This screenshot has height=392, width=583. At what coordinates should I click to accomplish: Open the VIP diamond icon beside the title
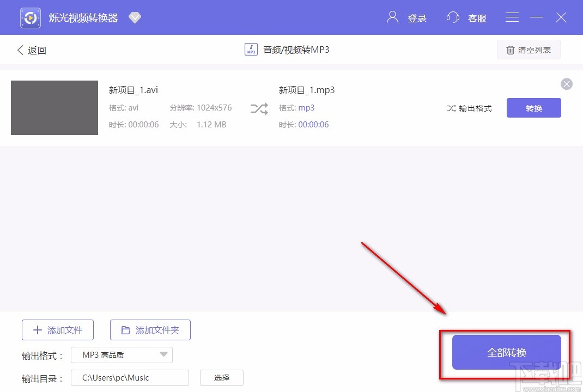point(135,17)
